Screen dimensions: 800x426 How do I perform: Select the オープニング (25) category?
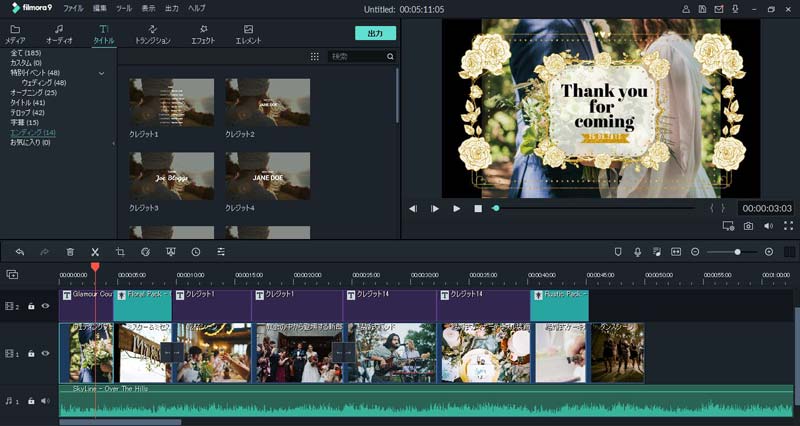click(x=34, y=93)
